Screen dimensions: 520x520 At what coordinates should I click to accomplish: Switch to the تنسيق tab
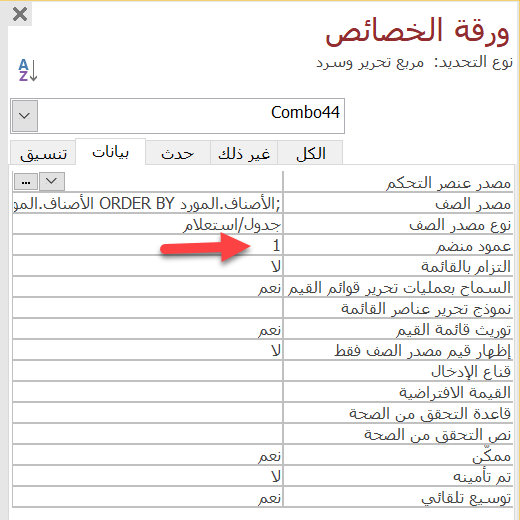click(x=43, y=154)
